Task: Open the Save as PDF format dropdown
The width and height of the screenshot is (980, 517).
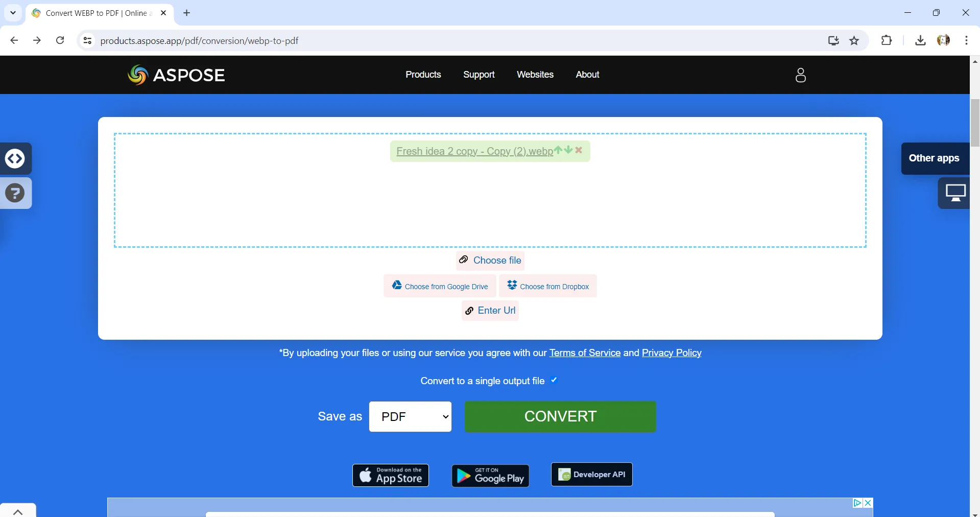Action: coord(410,416)
